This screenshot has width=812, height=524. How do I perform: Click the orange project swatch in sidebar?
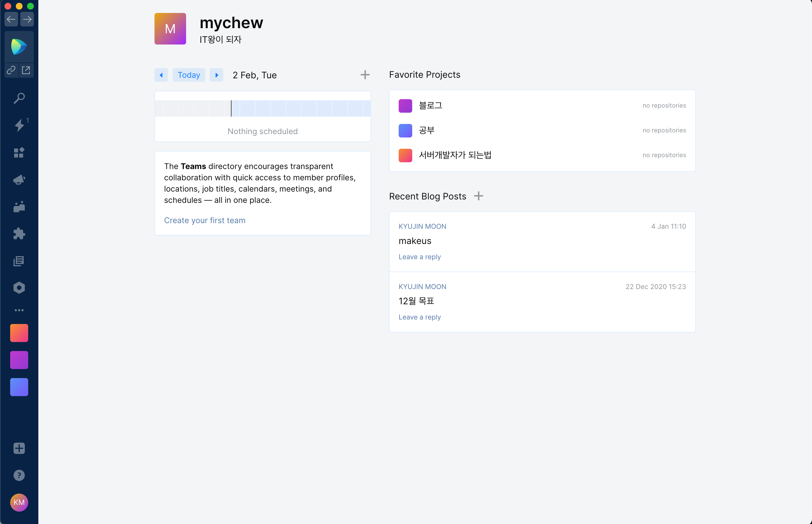click(x=19, y=333)
